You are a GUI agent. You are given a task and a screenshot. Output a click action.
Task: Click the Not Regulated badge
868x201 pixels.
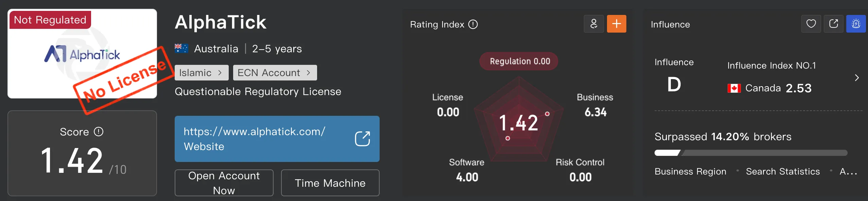pos(50,20)
